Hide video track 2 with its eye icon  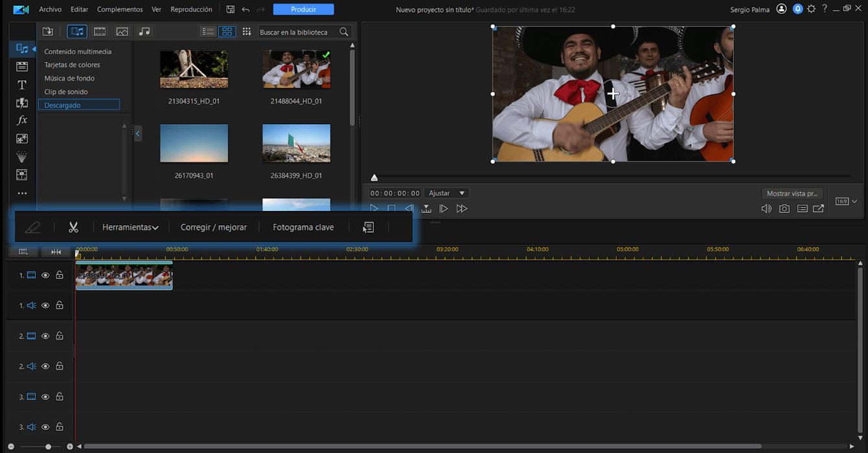tap(45, 336)
